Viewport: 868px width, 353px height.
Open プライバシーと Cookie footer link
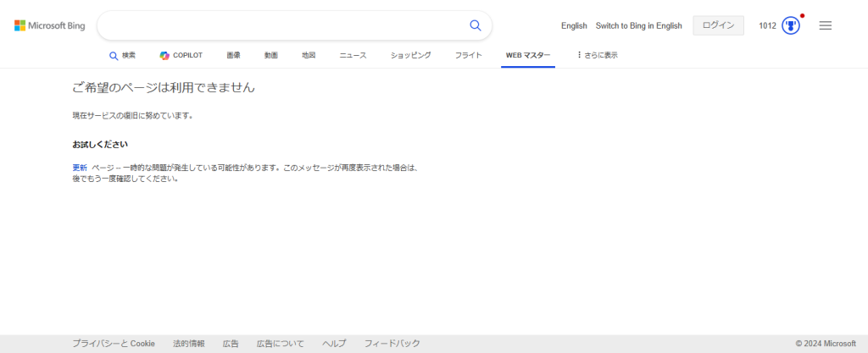[114, 344]
